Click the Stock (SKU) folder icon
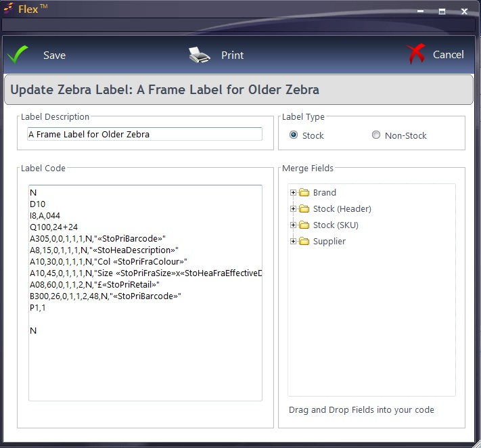Screen dimensions: 481x448 click(x=304, y=225)
